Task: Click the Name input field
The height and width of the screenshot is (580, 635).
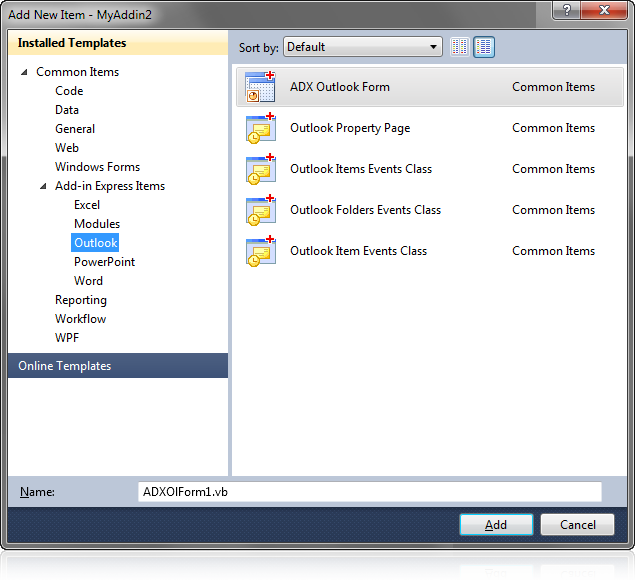Action: click(370, 492)
